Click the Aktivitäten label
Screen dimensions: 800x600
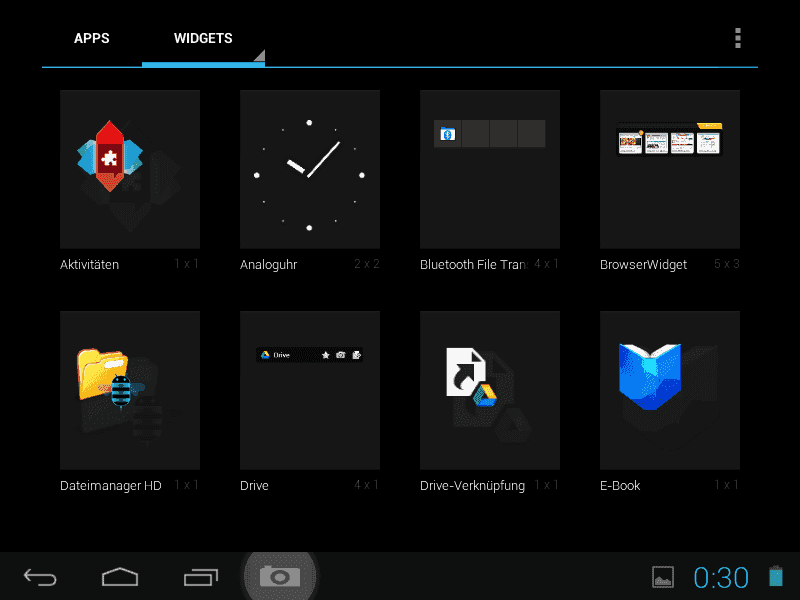point(89,265)
